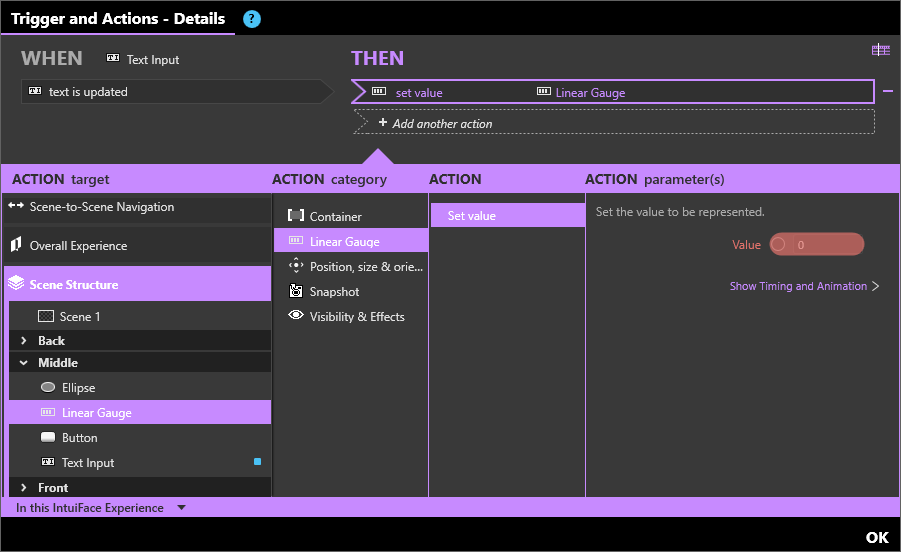901x552 pixels.
Task: Click the table view icon beside THEN
Action: [x=880, y=50]
